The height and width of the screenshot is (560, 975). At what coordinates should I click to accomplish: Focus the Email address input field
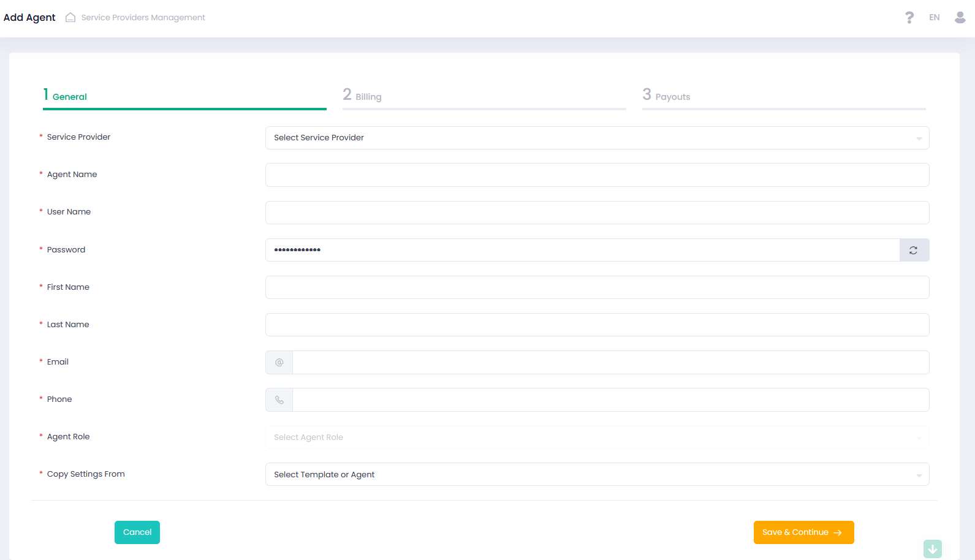610,363
